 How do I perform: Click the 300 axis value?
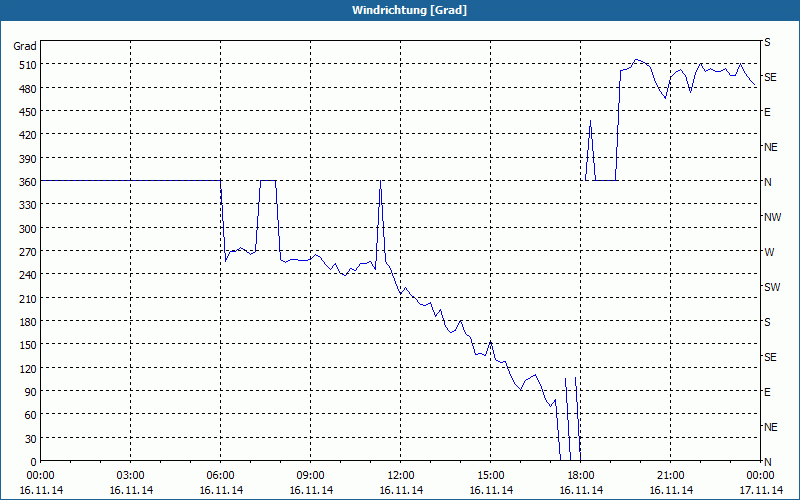(28, 229)
